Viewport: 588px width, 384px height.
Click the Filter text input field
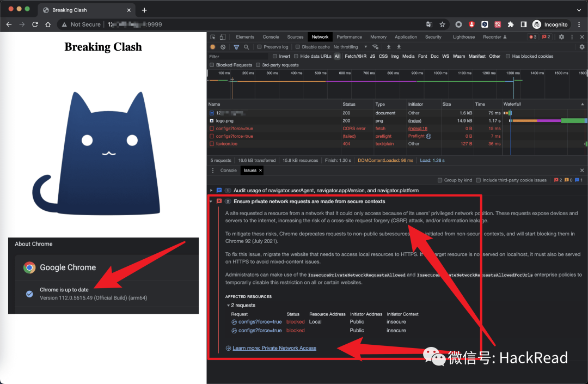click(x=238, y=57)
